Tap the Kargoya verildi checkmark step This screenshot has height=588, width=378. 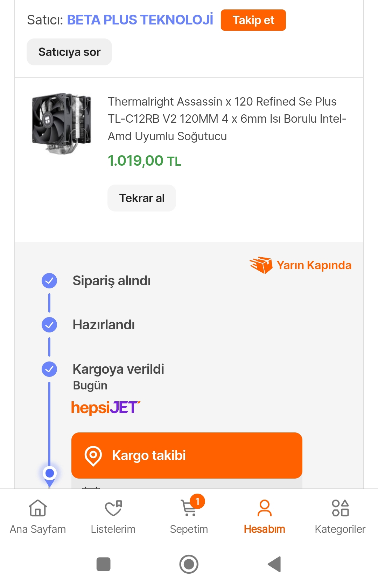49,369
